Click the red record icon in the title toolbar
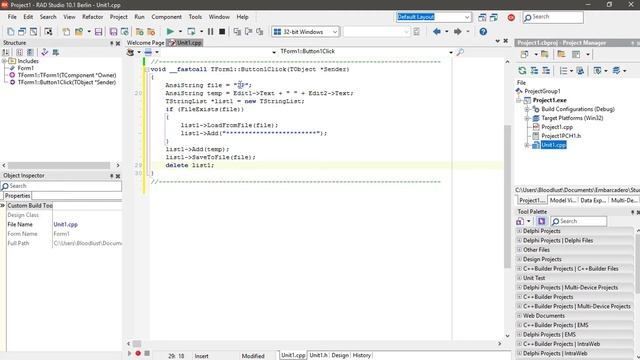Screen dimensions: 640x360 click(x=511, y=18)
